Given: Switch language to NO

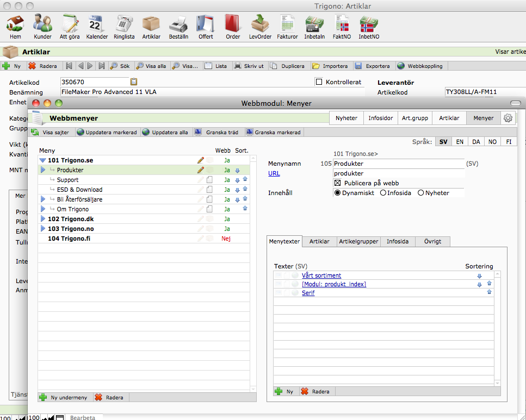Looking at the screenshot, I should pyautogui.click(x=492, y=142).
